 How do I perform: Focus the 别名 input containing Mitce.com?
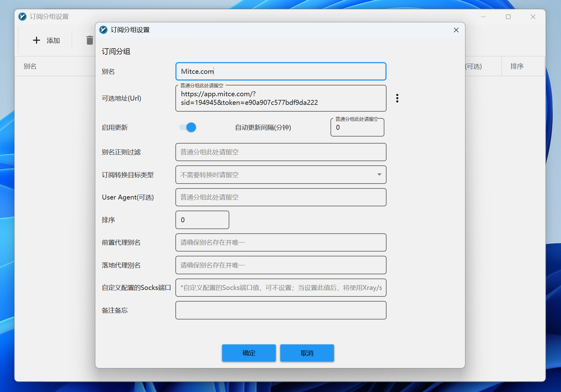[x=281, y=71]
